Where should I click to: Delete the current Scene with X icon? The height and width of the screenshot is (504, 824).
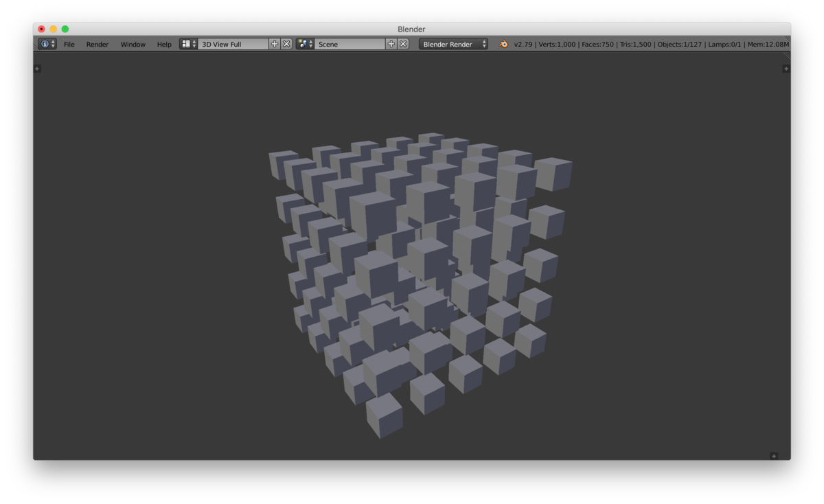click(403, 44)
